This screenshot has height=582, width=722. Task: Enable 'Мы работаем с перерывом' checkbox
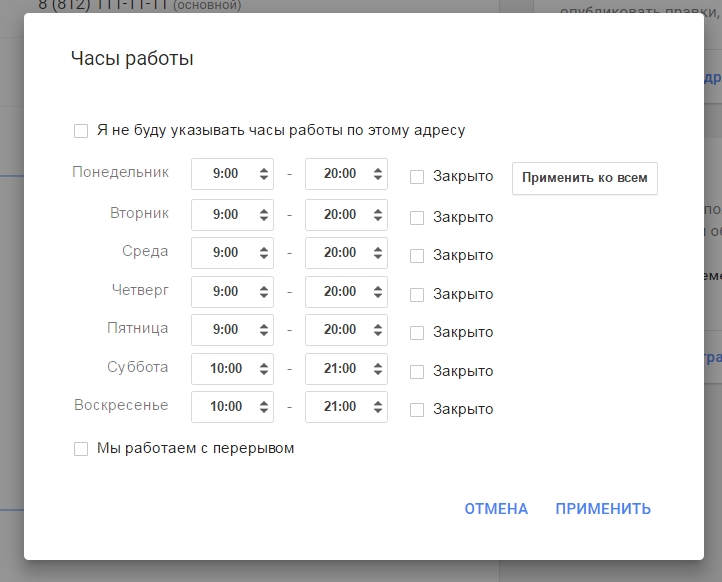81,449
